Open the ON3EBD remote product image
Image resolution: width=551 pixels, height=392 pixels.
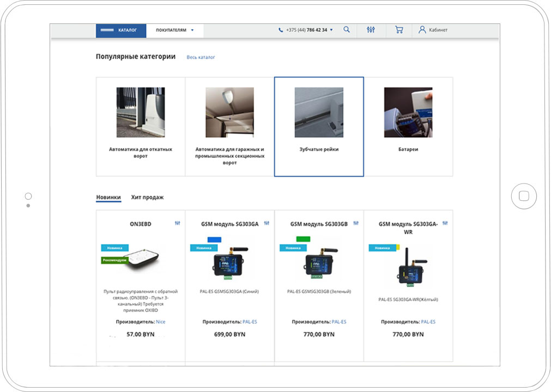[x=142, y=259]
